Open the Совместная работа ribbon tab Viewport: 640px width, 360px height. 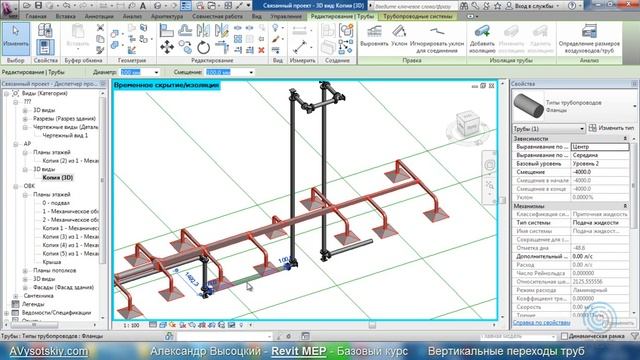(x=217, y=16)
